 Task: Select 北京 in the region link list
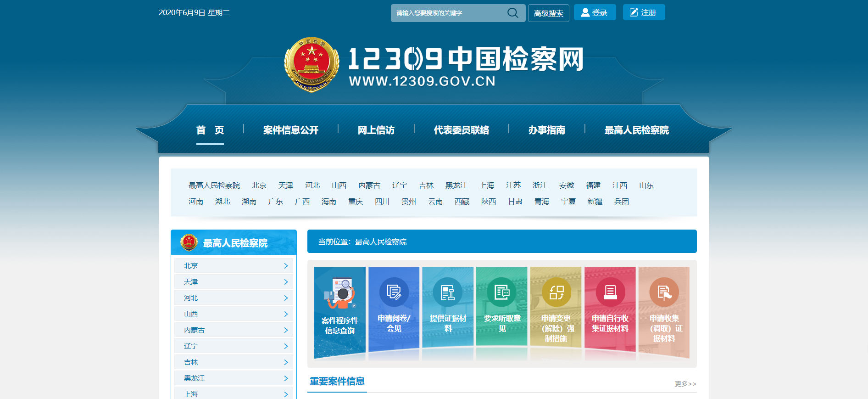click(x=259, y=185)
